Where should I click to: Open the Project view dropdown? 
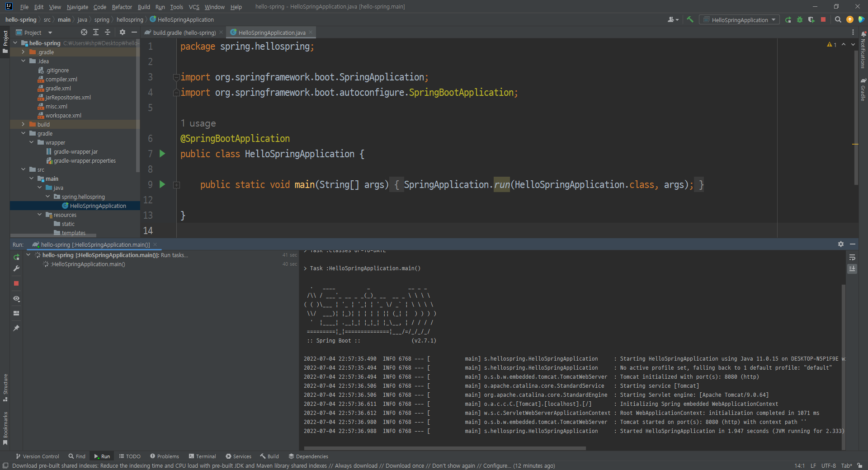click(34, 33)
